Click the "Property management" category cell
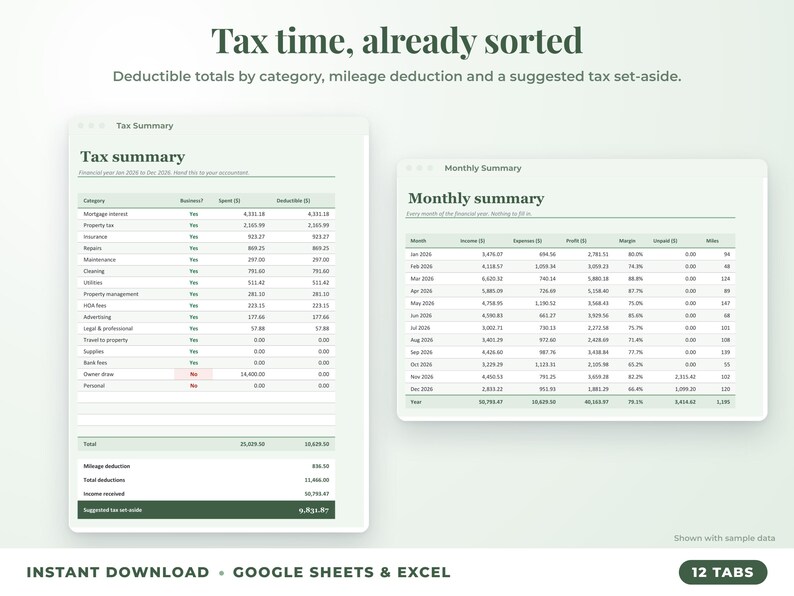The height and width of the screenshot is (596, 794). pyautogui.click(x=110, y=294)
